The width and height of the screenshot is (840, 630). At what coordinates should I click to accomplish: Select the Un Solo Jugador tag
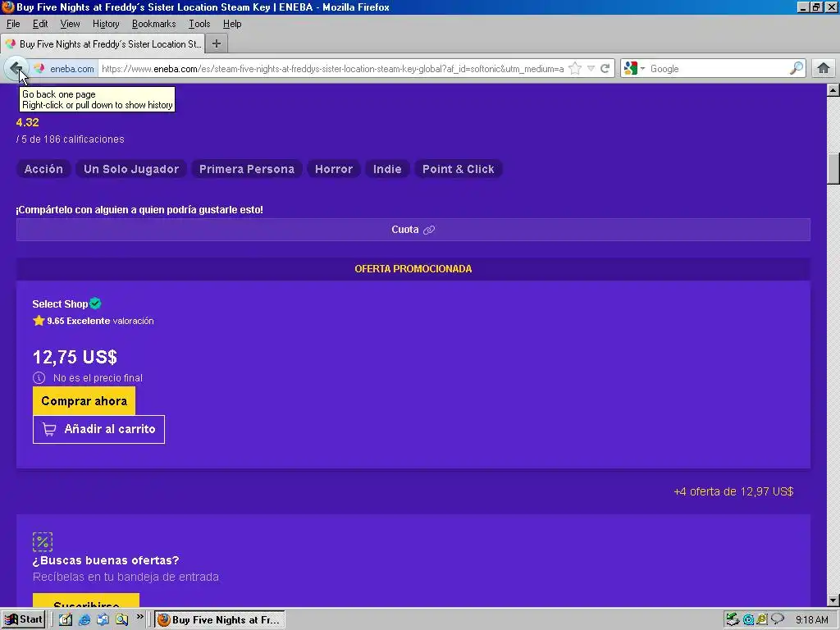[131, 169]
